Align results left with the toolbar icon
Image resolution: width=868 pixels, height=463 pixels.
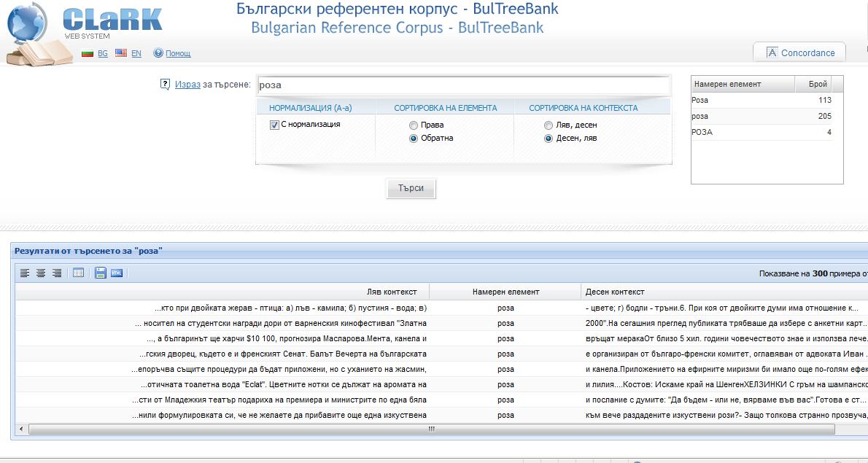coord(25,273)
